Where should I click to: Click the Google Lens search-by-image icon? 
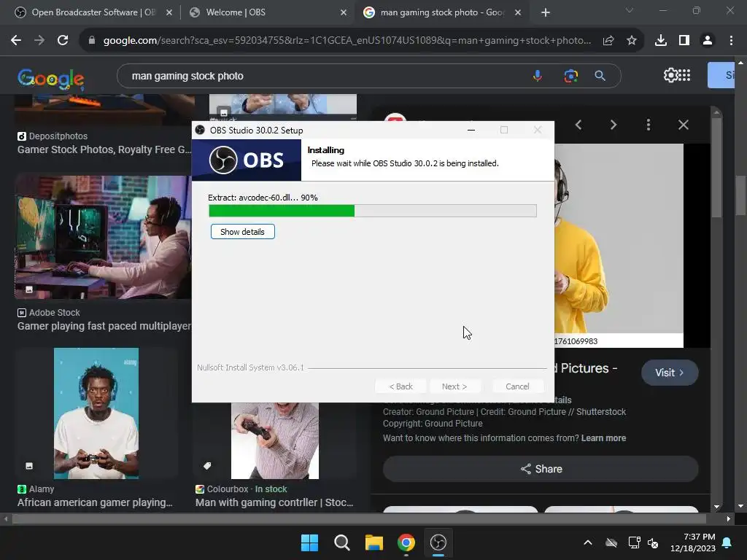[x=570, y=76]
